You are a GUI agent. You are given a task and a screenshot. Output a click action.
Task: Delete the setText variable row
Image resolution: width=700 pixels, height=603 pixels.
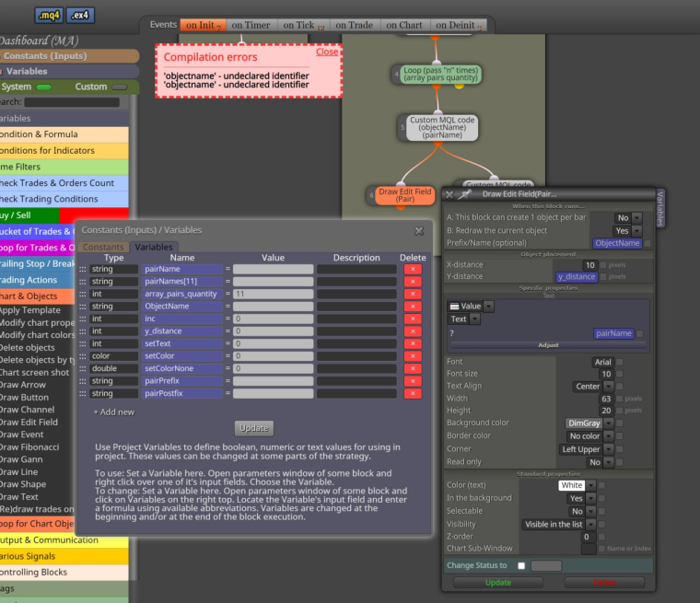413,343
